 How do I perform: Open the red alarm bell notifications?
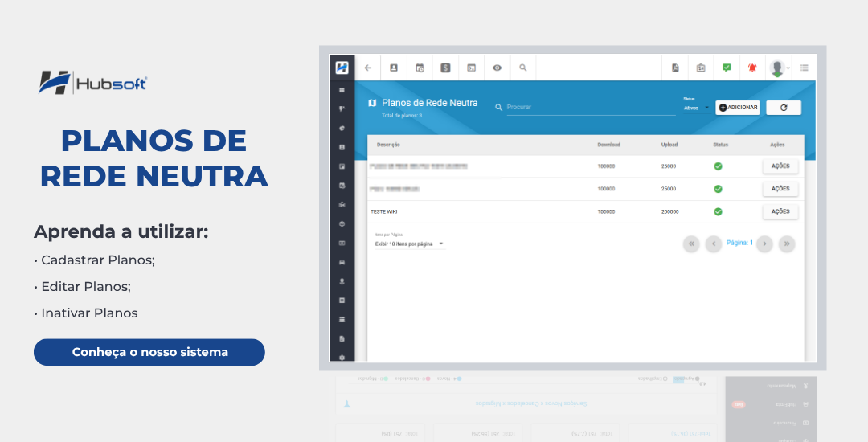coord(752,68)
